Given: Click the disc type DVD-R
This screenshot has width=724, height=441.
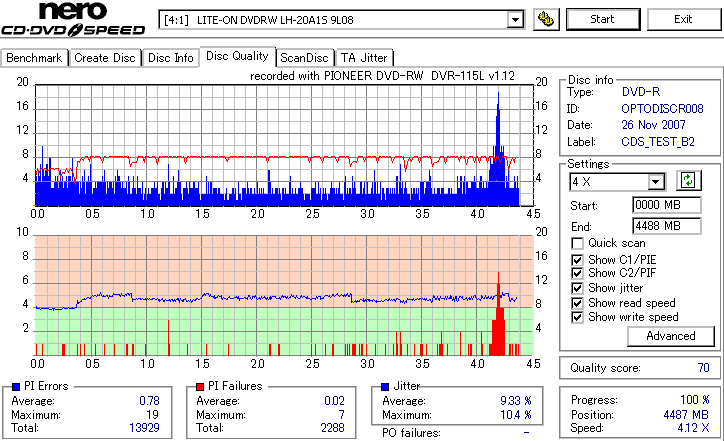Looking at the screenshot, I should 641,92.
